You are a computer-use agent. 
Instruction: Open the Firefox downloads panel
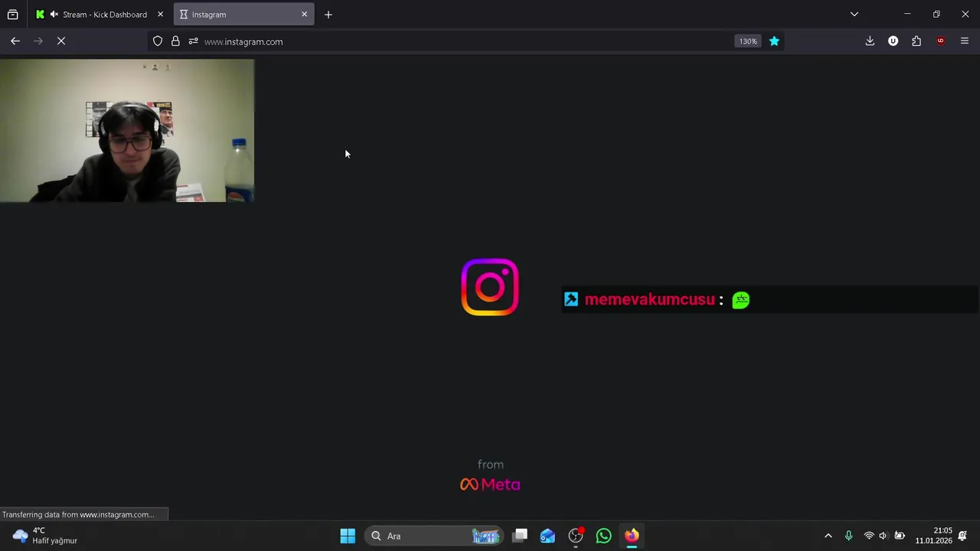point(870,41)
